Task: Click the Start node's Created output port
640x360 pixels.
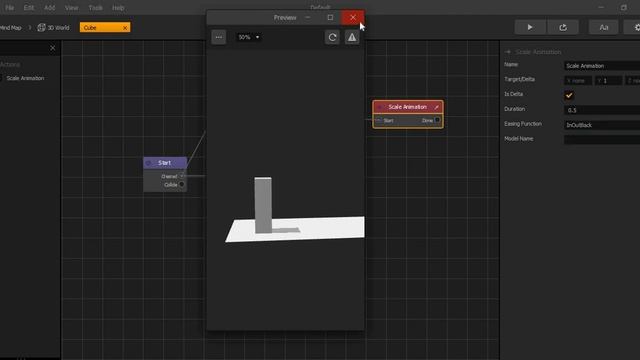Action: pyautogui.click(x=182, y=176)
